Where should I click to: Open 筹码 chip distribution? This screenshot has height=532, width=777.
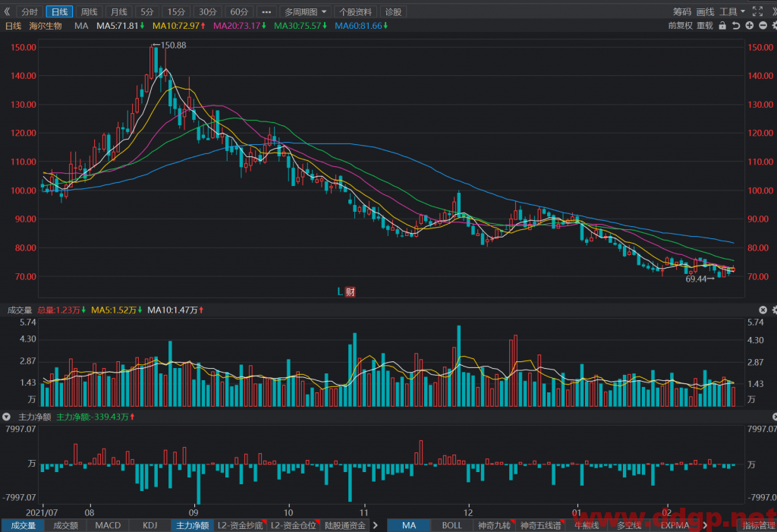coord(682,11)
